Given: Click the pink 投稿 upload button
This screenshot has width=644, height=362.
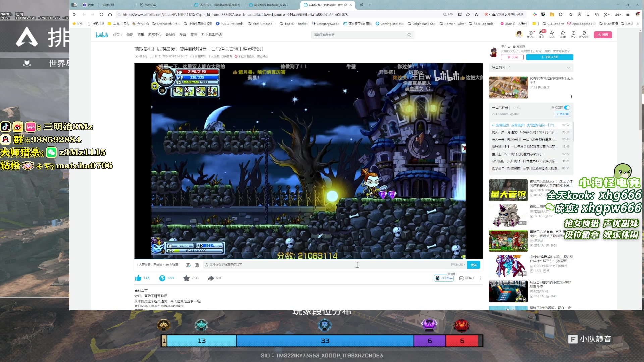Looking at the screenshot, I should 603,35.
